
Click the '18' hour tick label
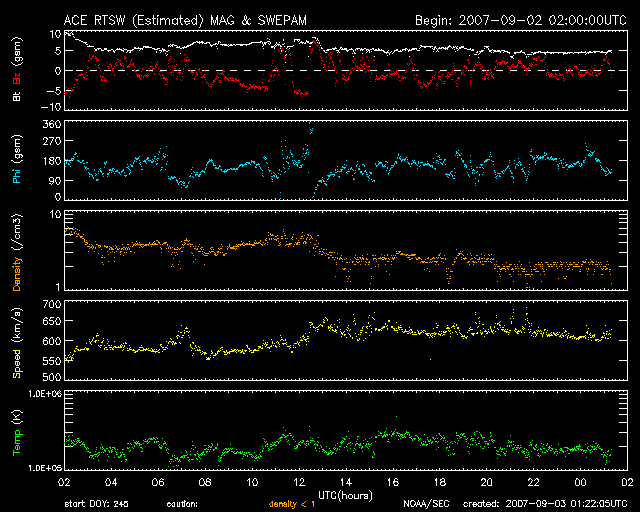440,482
